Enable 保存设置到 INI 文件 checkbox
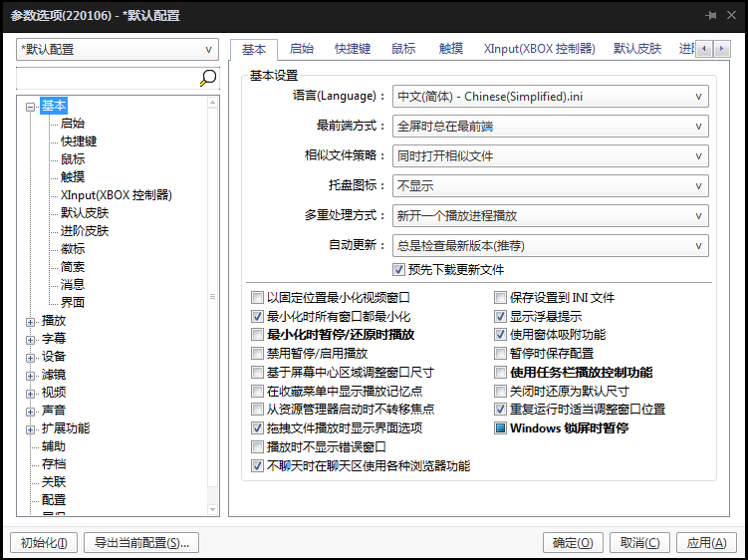The height and width of the screenshot is (560, 748). (x=502, y=297)
